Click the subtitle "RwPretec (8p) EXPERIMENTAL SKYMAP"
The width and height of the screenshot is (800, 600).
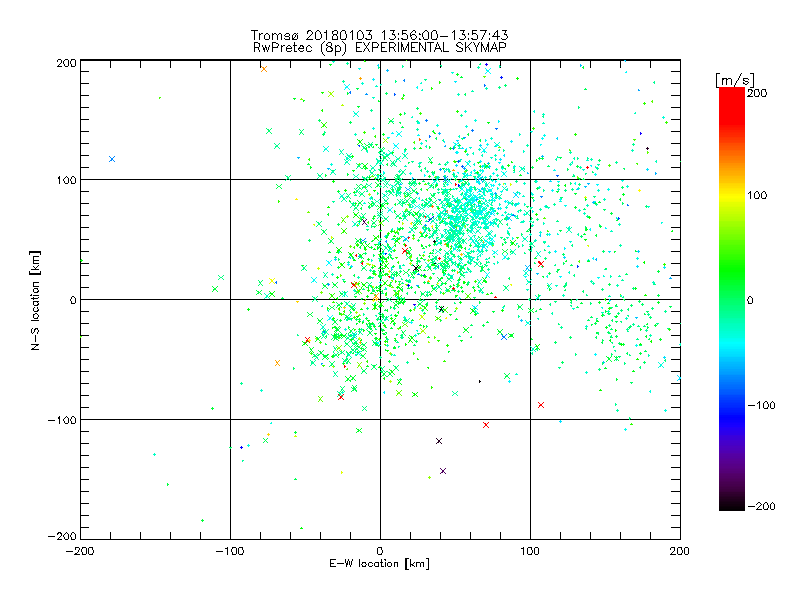pos(380,47)
